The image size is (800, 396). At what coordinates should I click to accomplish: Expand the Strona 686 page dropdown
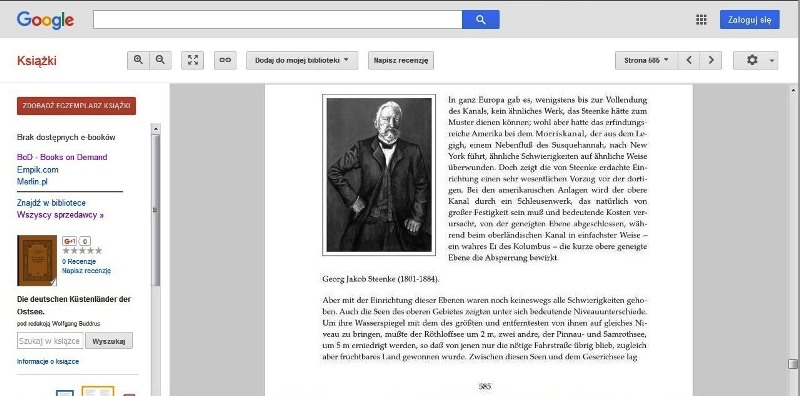[646, 60]
